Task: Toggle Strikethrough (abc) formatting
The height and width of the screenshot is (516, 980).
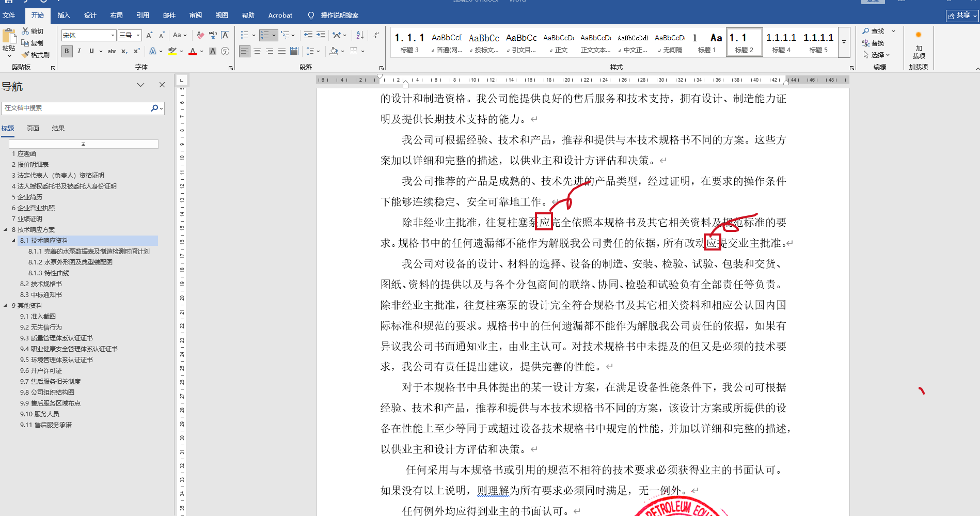Action: click(x=112, y=51)
